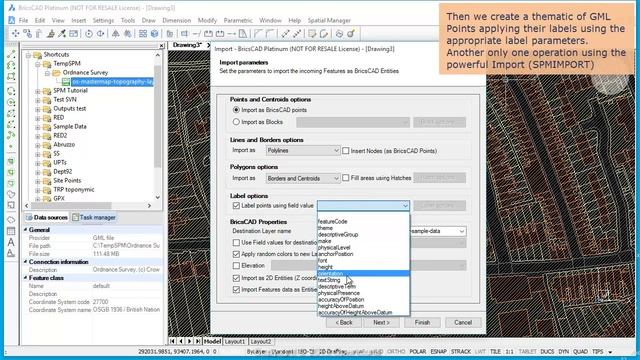Enable Insert Nodes as BricsCAD Points
The height and width of the screenshot is (360, 640).
pos(346,151)
